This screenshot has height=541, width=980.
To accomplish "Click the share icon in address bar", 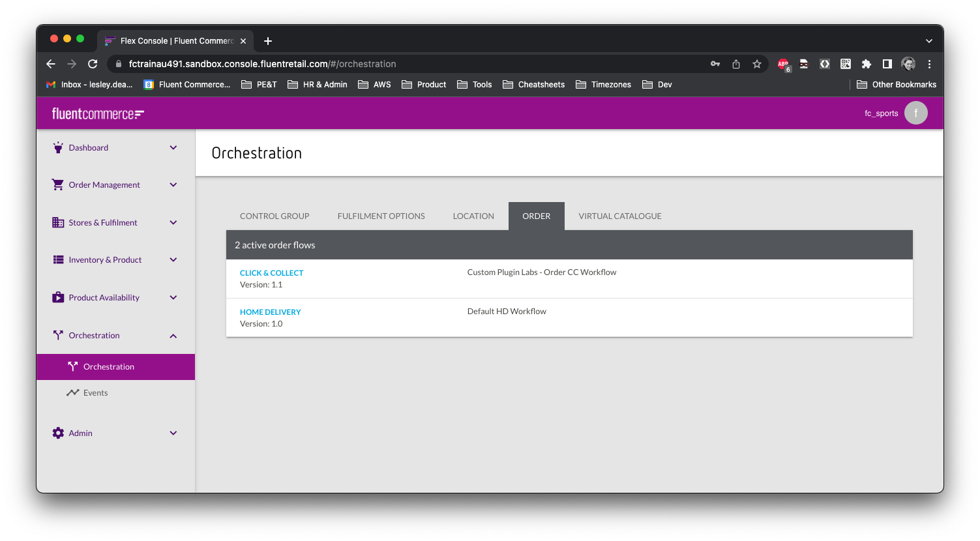I will (736, 64).
